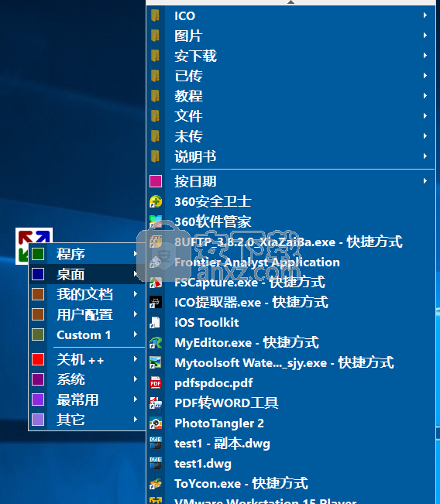Click the 说明书 folder icon
Viewport: 440px width, 504px height.
pos(156,156)
